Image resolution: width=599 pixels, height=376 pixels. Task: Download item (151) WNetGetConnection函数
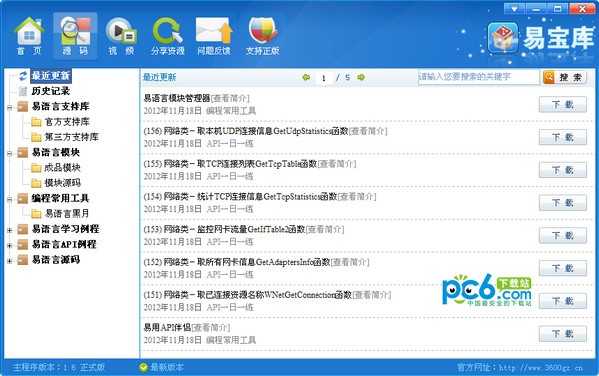click(563, 301)
